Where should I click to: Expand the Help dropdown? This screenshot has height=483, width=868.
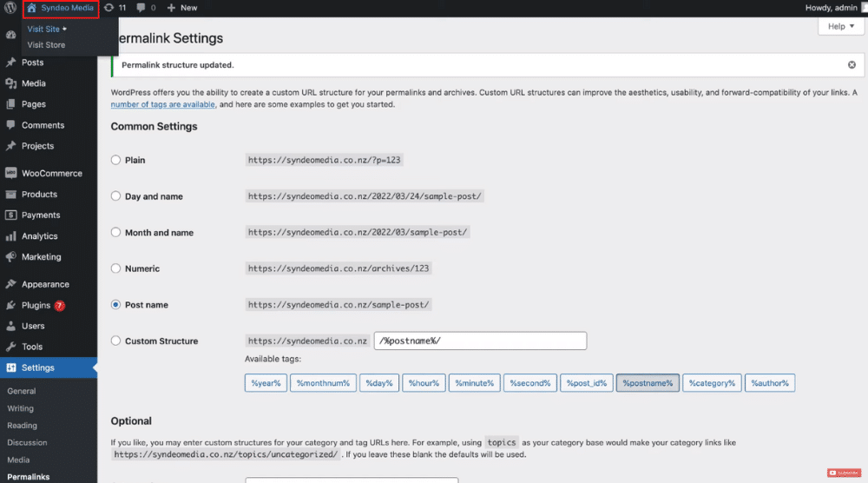tap(840, 26)
